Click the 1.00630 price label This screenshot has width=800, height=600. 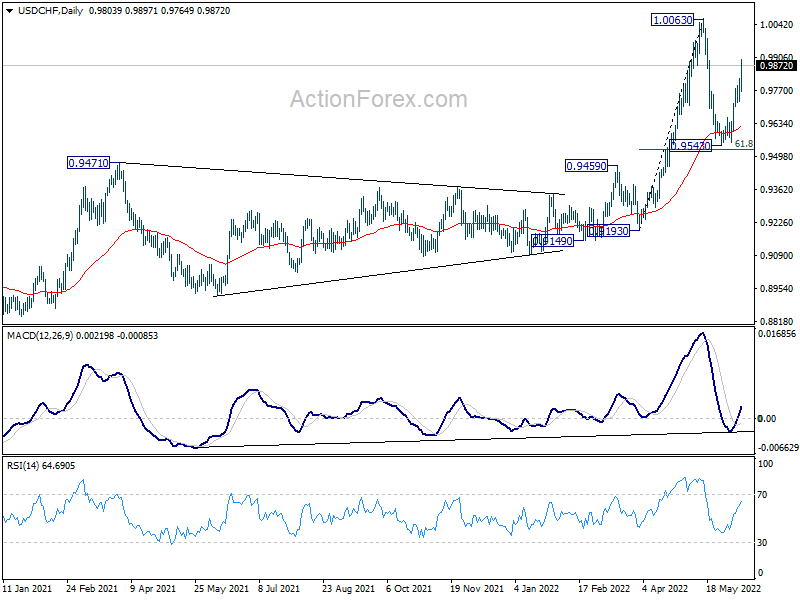pos(673,20)
